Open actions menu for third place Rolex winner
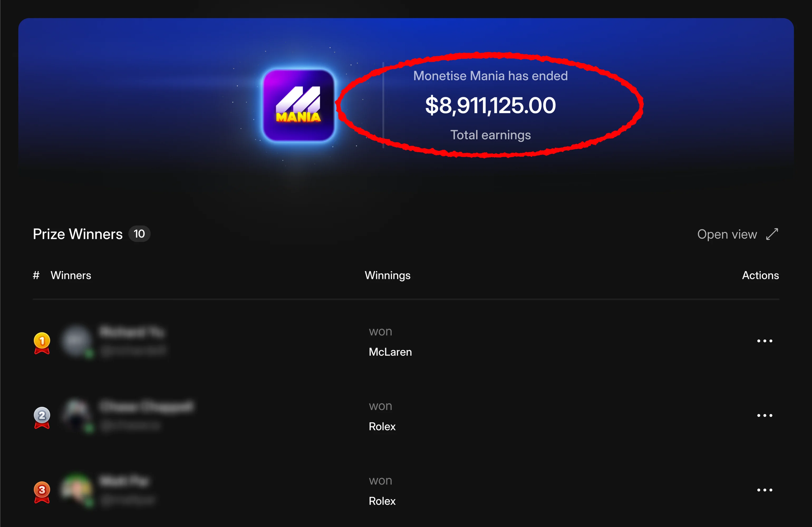Screen dimensions: 812x527 point(765,490)
